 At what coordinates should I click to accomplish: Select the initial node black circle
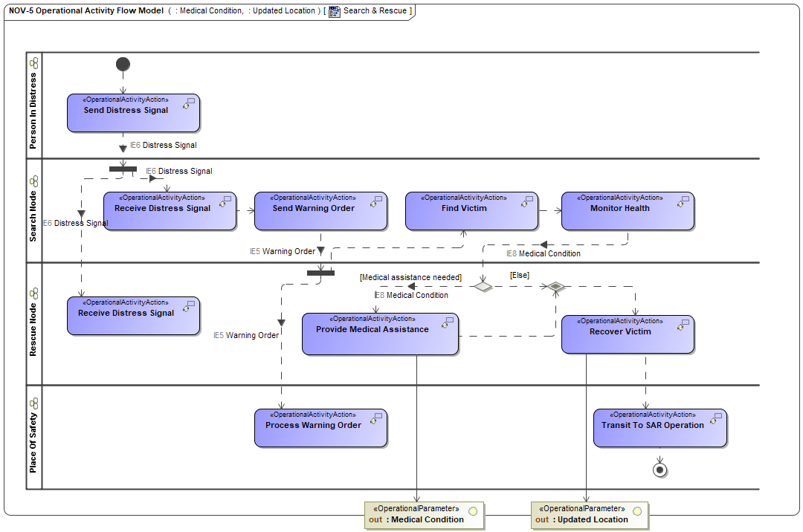(x=123, y=64)
